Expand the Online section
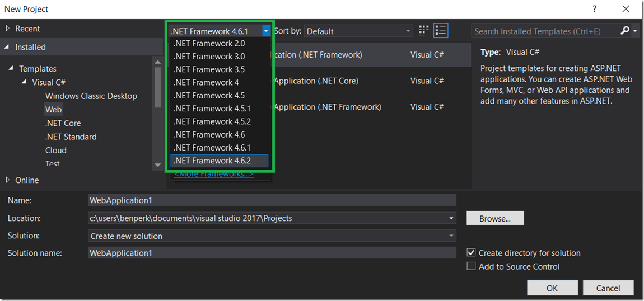The width and height of the screenshot is (644, 301). tap(7, 180)
